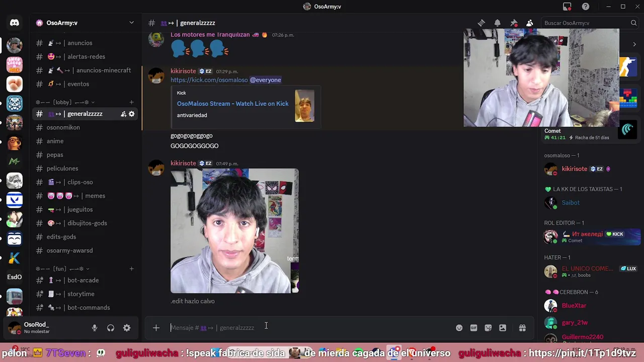Open the anime channel
The width and height of the screenshot is (644, 362).
click(x=85, y=141)
